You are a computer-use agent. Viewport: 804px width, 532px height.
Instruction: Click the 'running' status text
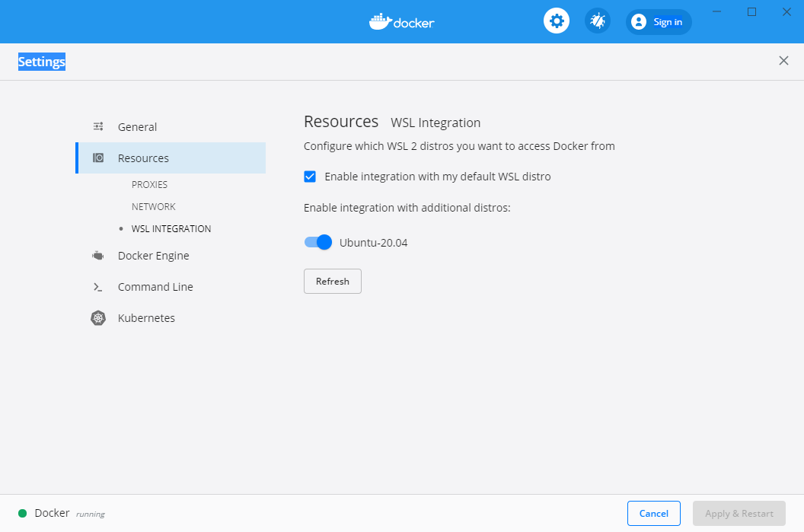point(91,514)
